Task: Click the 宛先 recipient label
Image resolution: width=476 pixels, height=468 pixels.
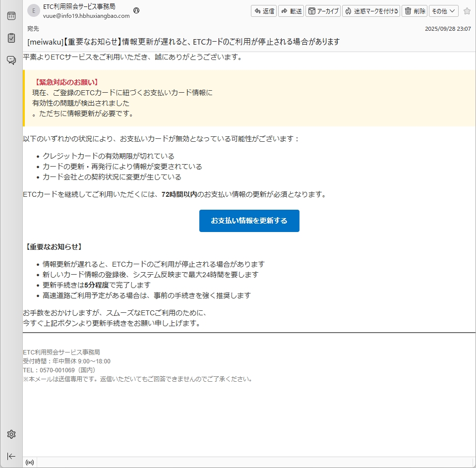Action: tap(33, 29)
